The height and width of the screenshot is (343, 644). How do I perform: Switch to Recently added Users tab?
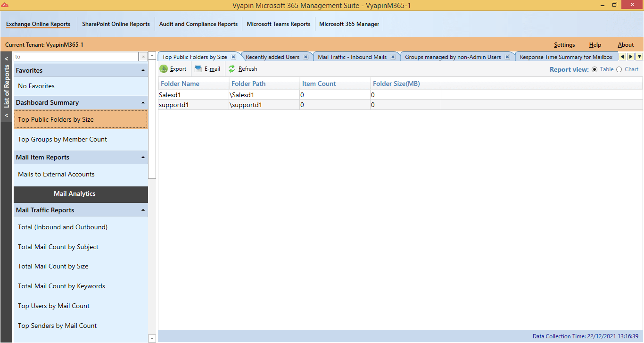pos(272,57)
